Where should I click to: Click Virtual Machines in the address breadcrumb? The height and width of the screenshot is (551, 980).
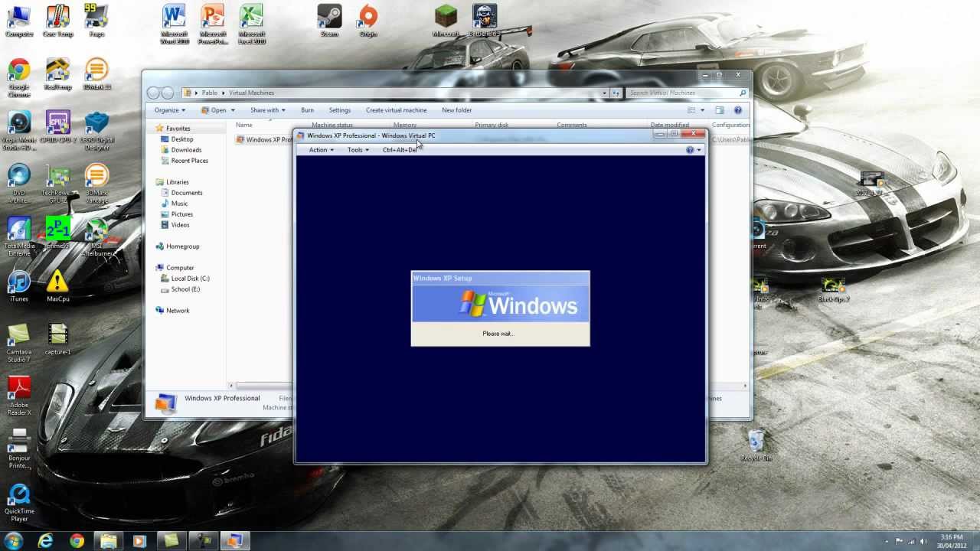(251, 93)
